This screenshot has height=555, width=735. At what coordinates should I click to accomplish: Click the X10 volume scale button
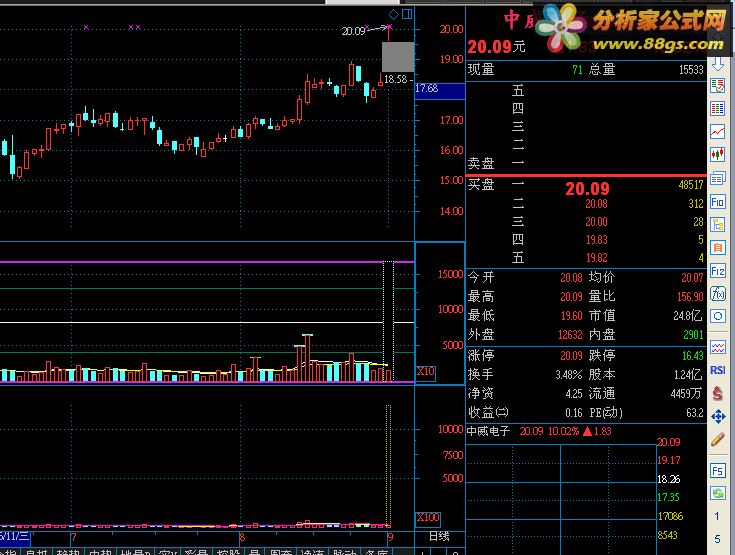[x=426, y=373]
